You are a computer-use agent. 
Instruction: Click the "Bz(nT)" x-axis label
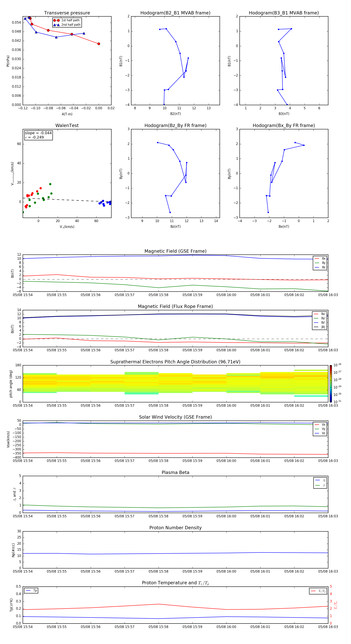[175, 227]
